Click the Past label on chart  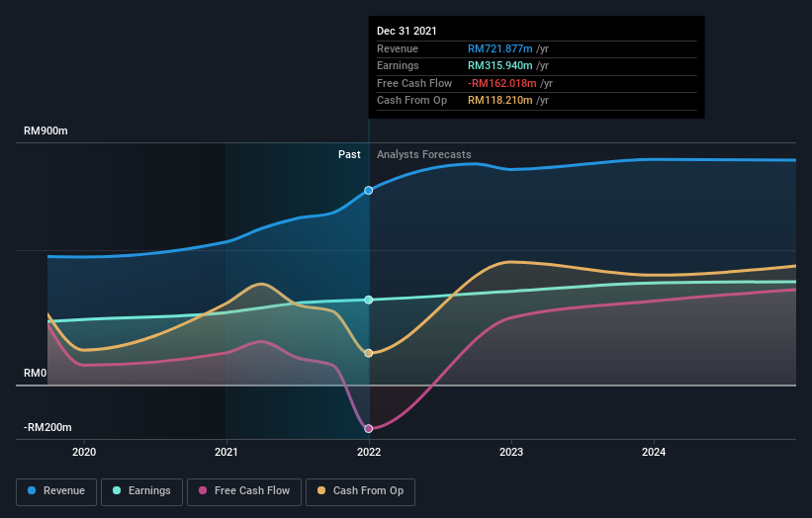(349, 154)
